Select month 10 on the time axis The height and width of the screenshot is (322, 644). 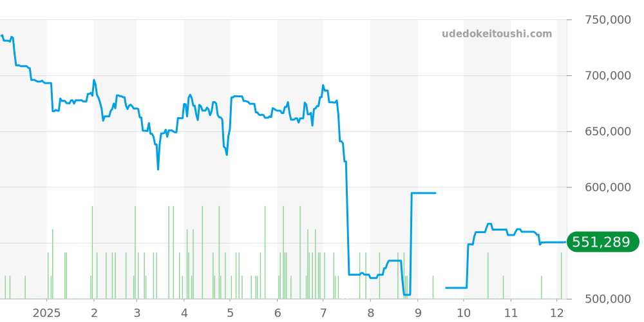pyautogui.click(x=464, y=313)
